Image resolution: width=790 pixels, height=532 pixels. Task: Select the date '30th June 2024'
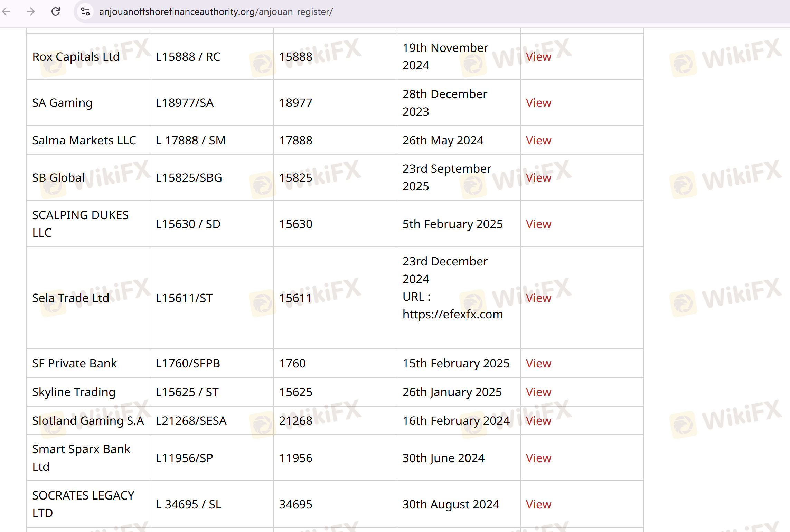[444, 458]
